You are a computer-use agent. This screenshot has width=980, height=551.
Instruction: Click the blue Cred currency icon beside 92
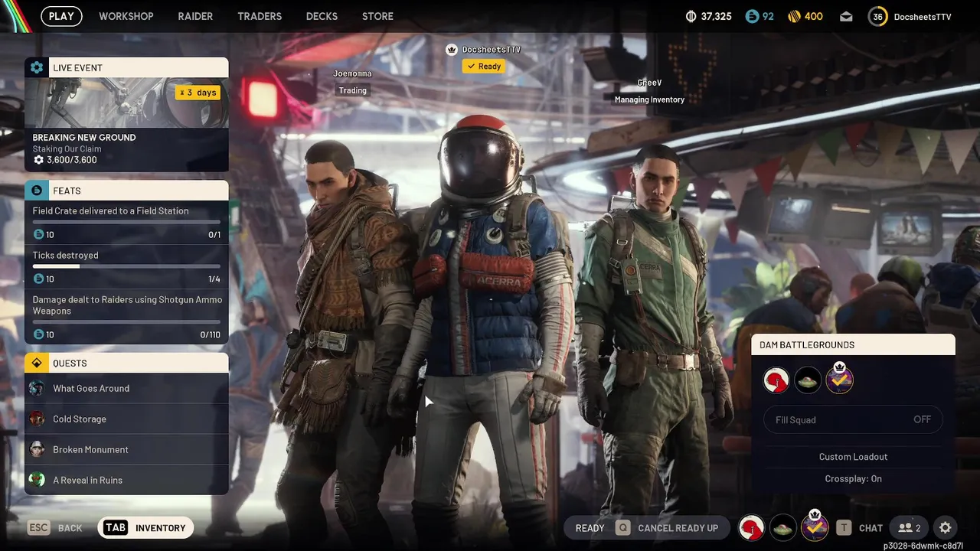(x=751, y=16)
